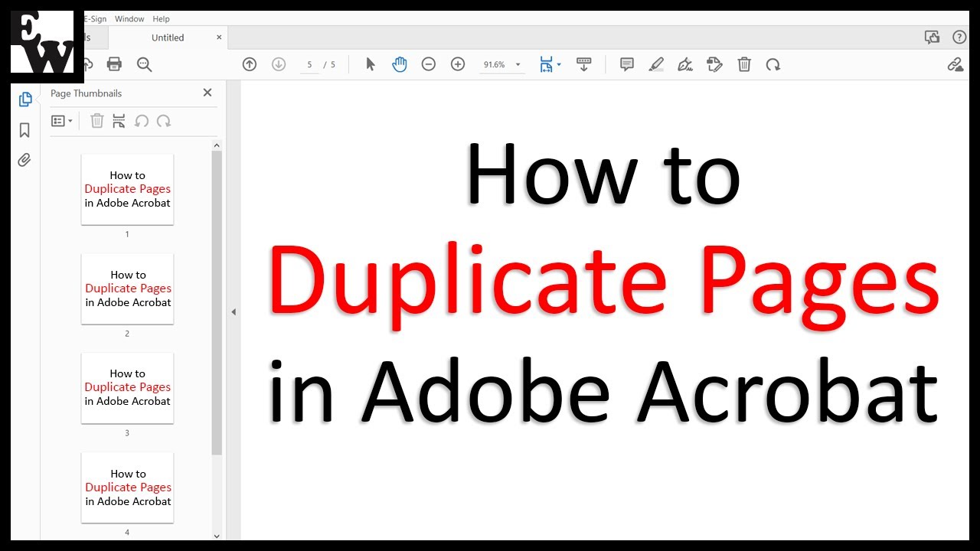Activate the selection arrow tool
Screen dimensions: 980x551
371,64
